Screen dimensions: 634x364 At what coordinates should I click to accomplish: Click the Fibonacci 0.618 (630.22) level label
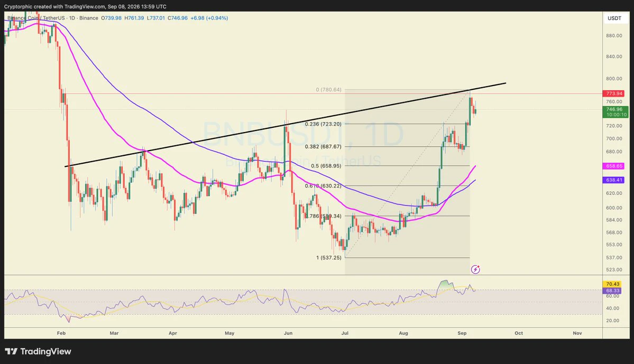click(x=323, y=186)
